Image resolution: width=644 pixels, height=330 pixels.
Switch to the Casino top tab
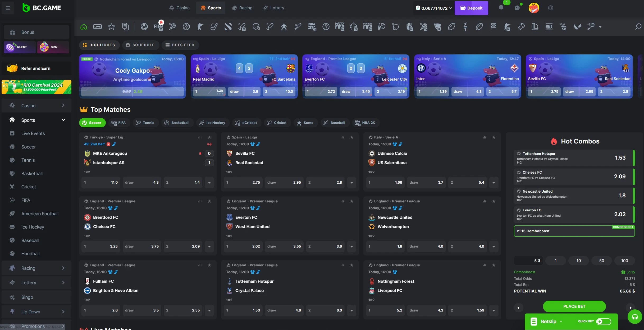pos(180,8)
